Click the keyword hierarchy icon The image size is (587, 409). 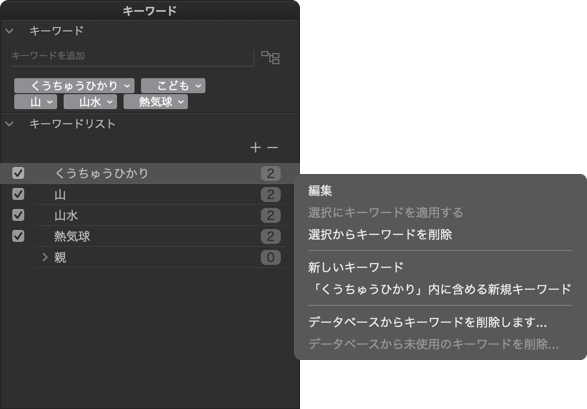click(270, 57)
